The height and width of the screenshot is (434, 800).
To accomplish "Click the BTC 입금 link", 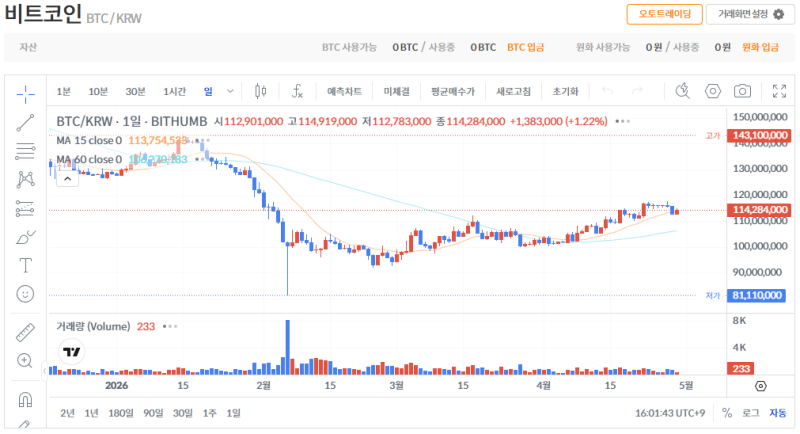I will click(526, 47).
